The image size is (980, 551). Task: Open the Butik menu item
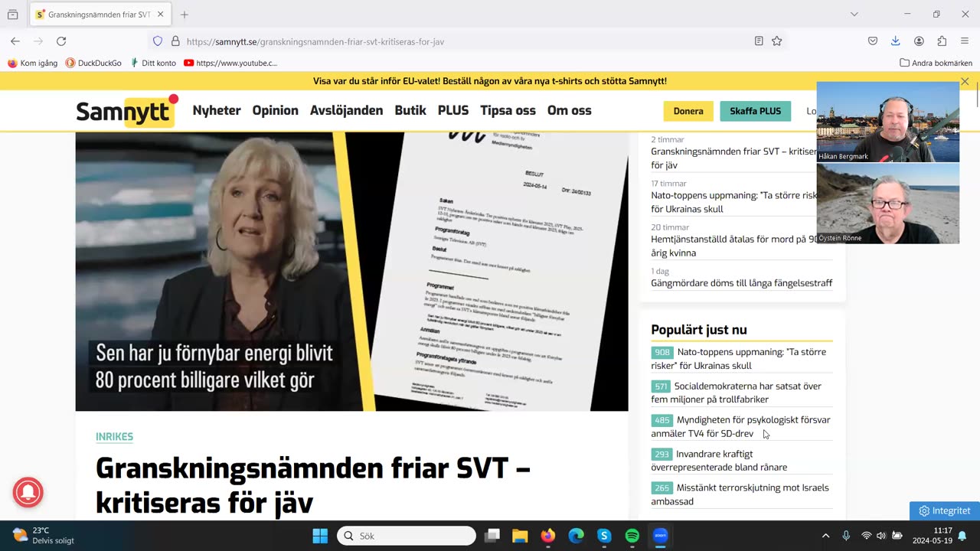(410, 110)
